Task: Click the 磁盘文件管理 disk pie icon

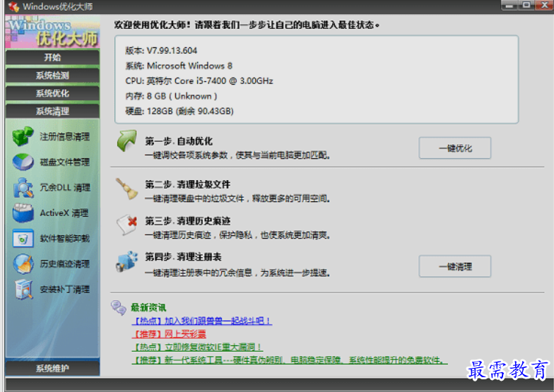Action: (23, 162)
